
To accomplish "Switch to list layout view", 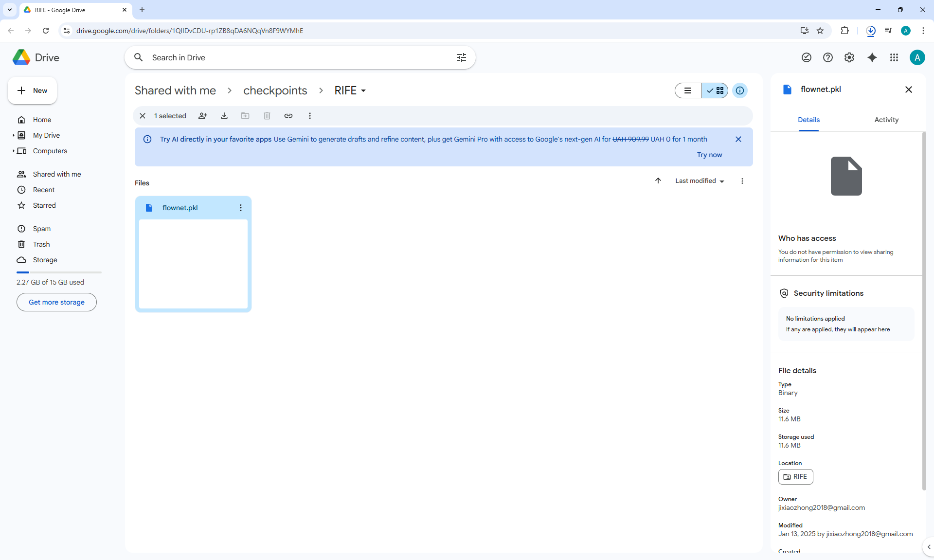I will coord(688,90).
